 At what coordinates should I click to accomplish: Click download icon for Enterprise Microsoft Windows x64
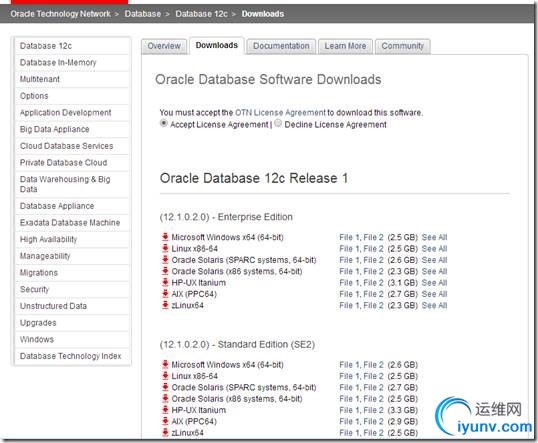tap(165, 237)
